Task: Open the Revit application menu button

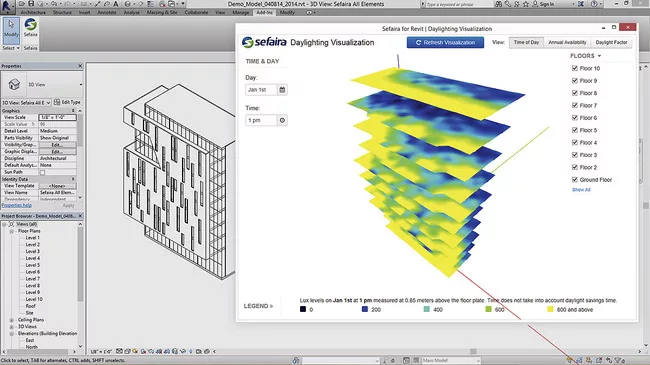Action: coord(7,6)
